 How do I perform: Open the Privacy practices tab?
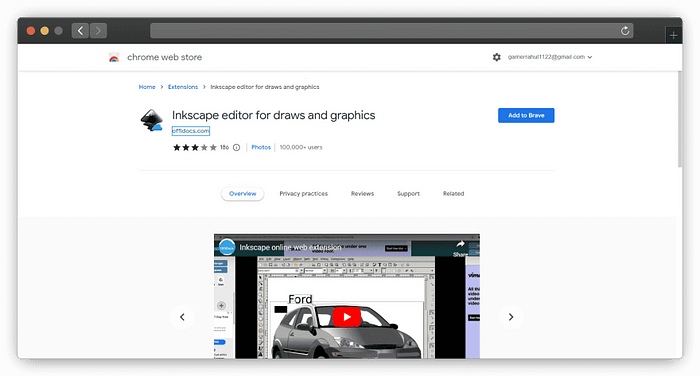(x=304, y=194)
